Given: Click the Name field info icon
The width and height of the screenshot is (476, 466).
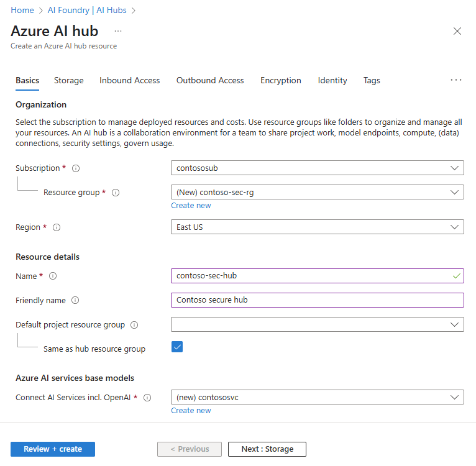Looking at the screenshot, I should [x=53, y=276].
